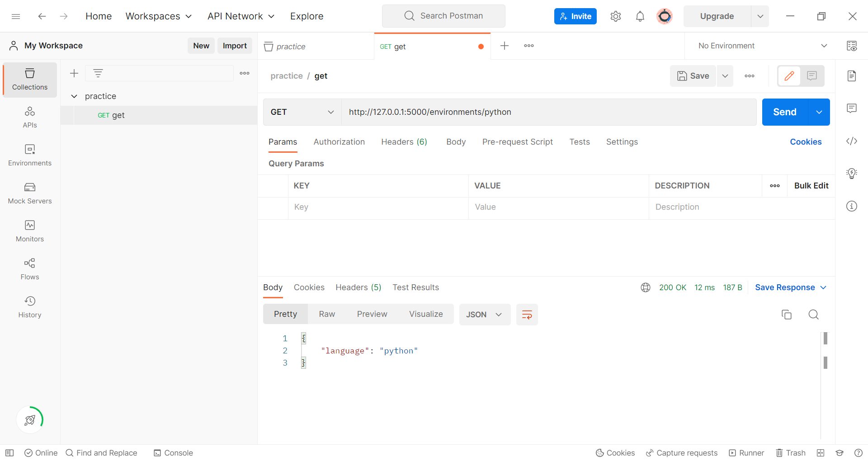Copy the response body

[x=787, y=315]
